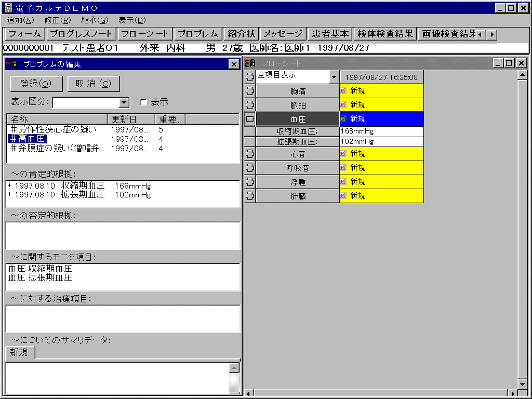Expand the 浮腫 row plus icon
The height and width of the screenshot is (399, 532).
click(250, 182)
